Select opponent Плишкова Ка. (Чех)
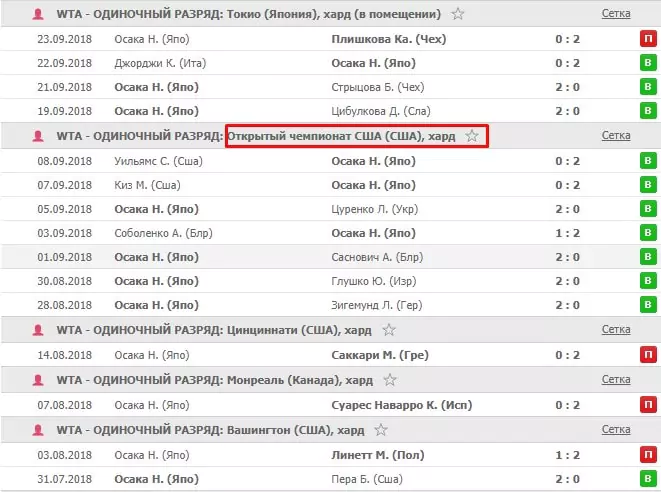This screenshot has height=492, width=661. click(389, 39)
